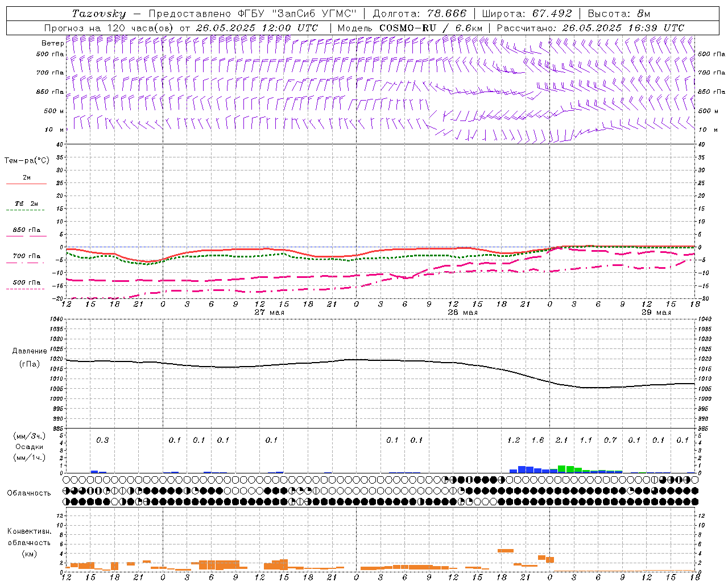This screenshot has height=582, width=728.
Task: Click the 0.3 precipitation value
Action: click(x=102, y=440)
